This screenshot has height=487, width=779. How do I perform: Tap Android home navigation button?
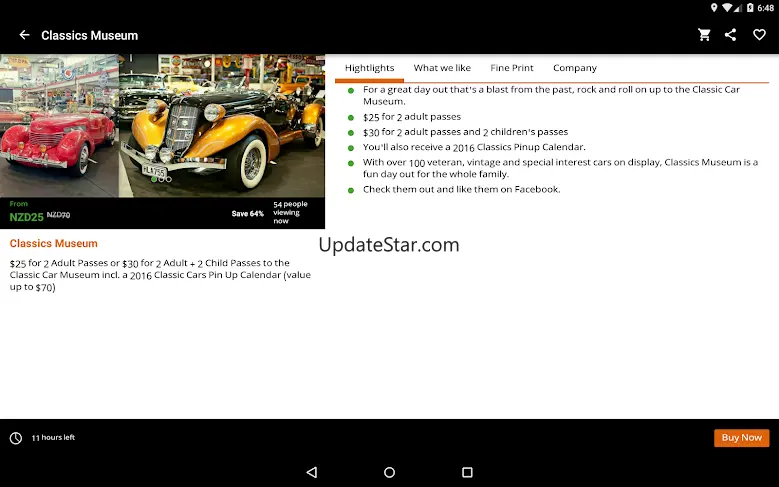[x=390, y=472]
